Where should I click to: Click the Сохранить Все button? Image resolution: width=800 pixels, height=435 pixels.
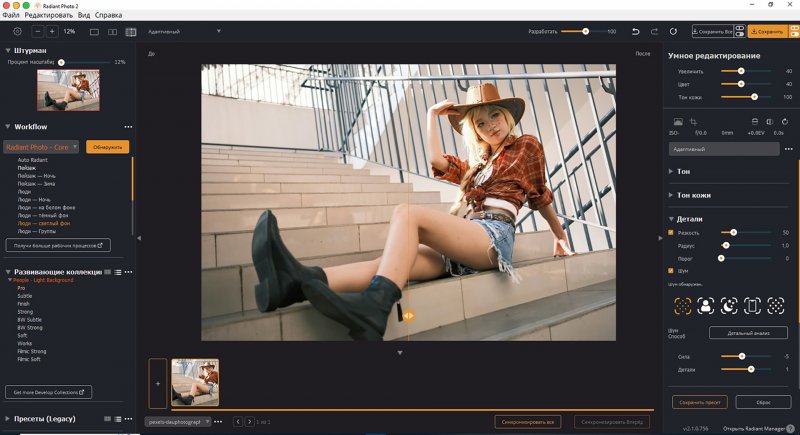click(713, 32)
